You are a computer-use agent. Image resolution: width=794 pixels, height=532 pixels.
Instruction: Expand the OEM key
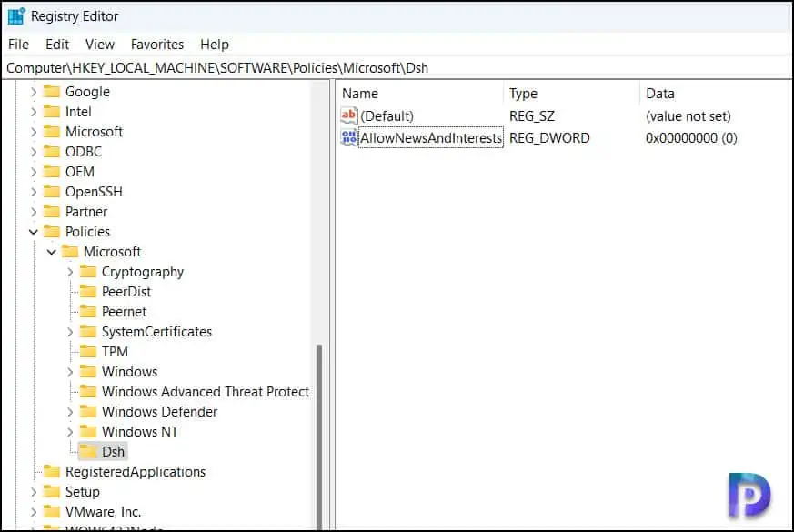click(x=34, y=172)
